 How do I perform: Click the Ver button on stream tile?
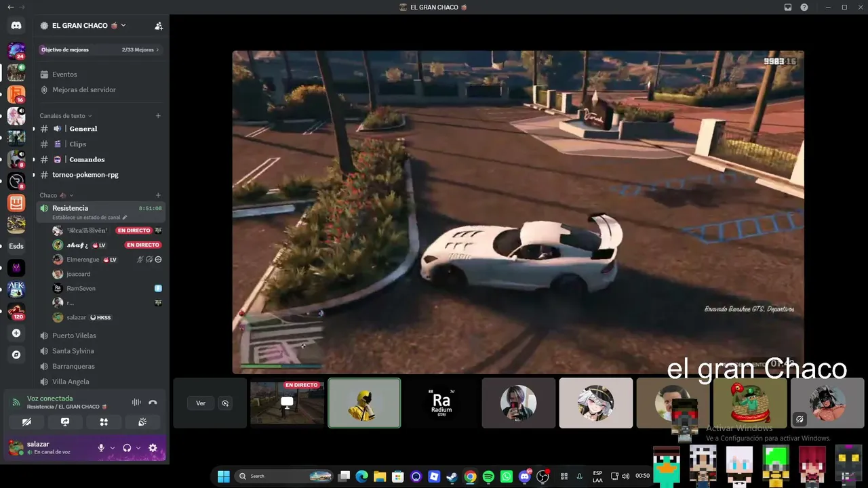201,403
